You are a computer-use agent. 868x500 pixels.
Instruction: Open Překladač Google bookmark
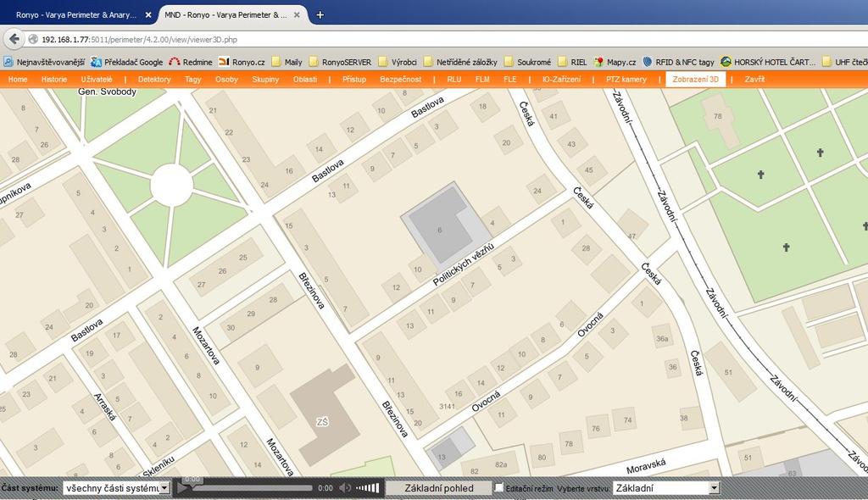pos(127,62)
